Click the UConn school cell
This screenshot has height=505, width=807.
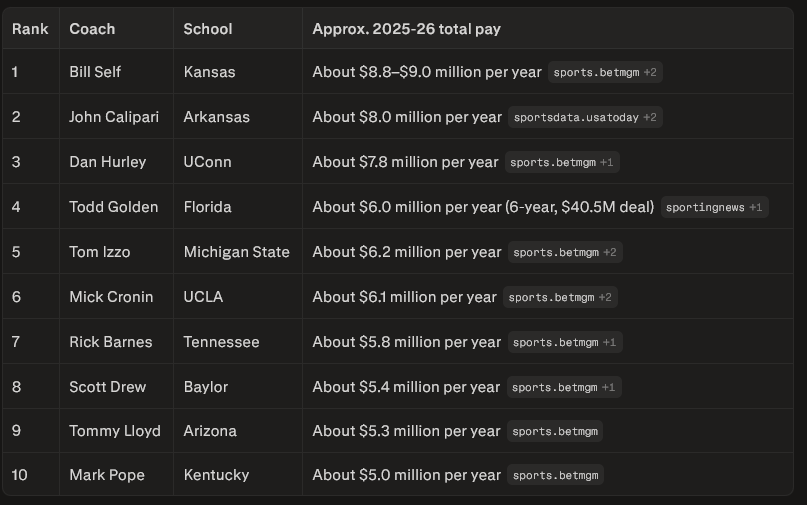click(x=208, y=162)
